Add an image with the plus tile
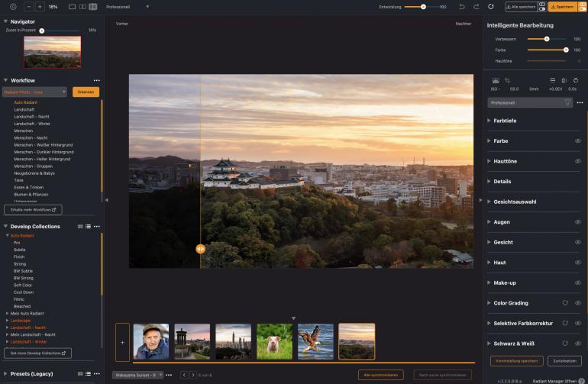Screen dimensions: 588x384 122,341
